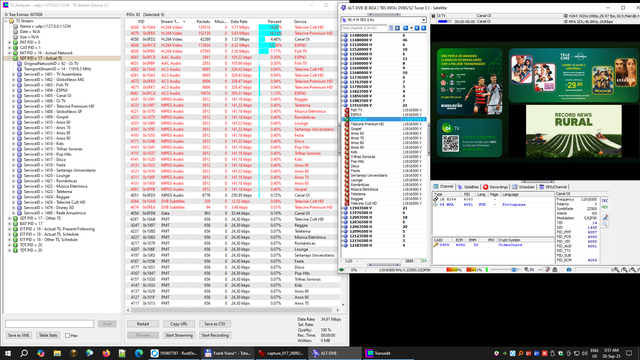Expand BAT PID = 17 tree node
The image size is (640, 360).
[x=9, y=224]
